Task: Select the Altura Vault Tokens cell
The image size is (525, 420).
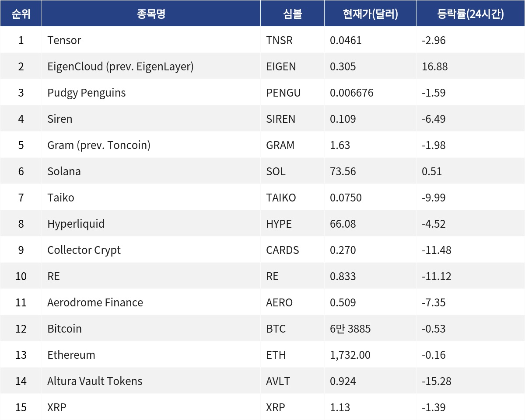Action: pyautogui.click(x=151, y=381)
